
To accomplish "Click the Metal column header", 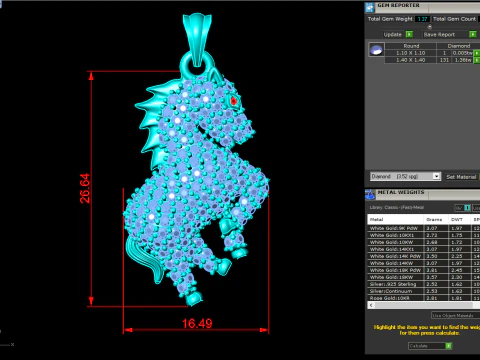I will click(x=395, y=219).
